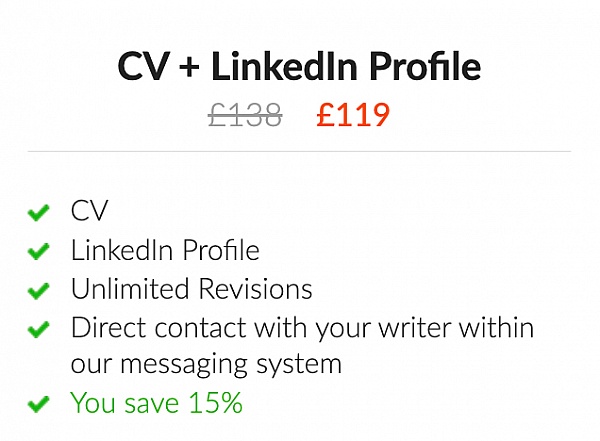Click the word LinkedIn in the heading
Viewport: 600px width, 441px height.
point(285,66)
